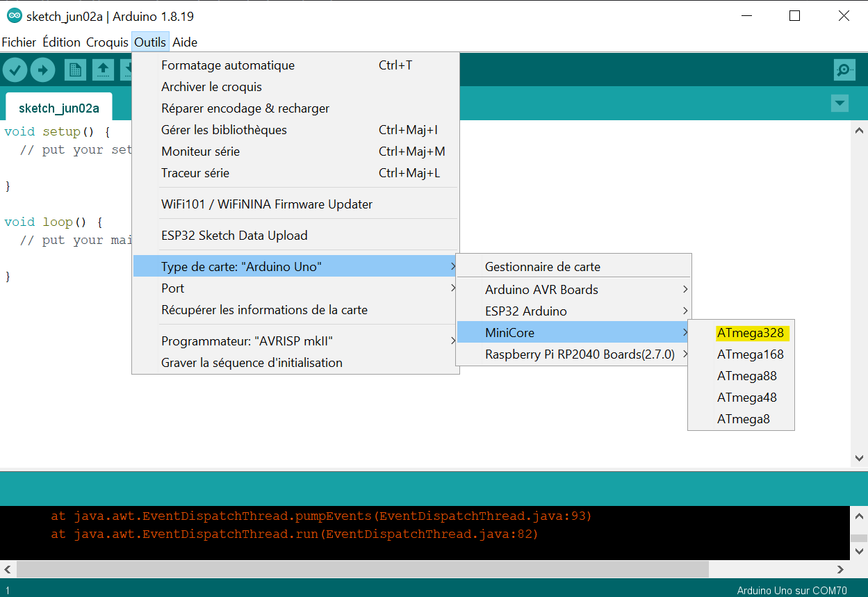
Task: Click the Arduino logo in the title bar
Action: coord(14,16)
